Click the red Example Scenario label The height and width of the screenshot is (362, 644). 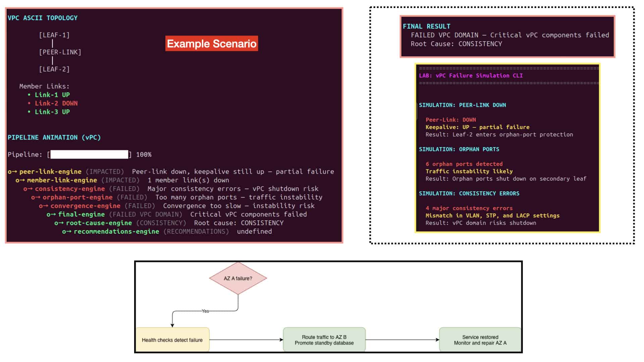pyautogui.click(x=212, y=44)
